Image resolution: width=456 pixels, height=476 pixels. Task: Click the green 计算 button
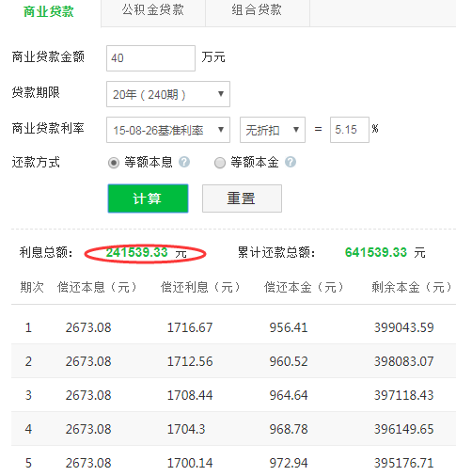[x=148, y=198]
